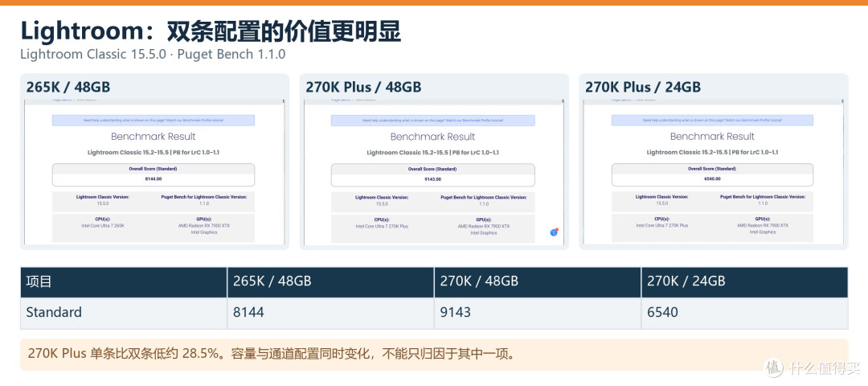Open the 265K / 48GB benchmark screenshot heading

pyautogui.click(x=68, y=87)
